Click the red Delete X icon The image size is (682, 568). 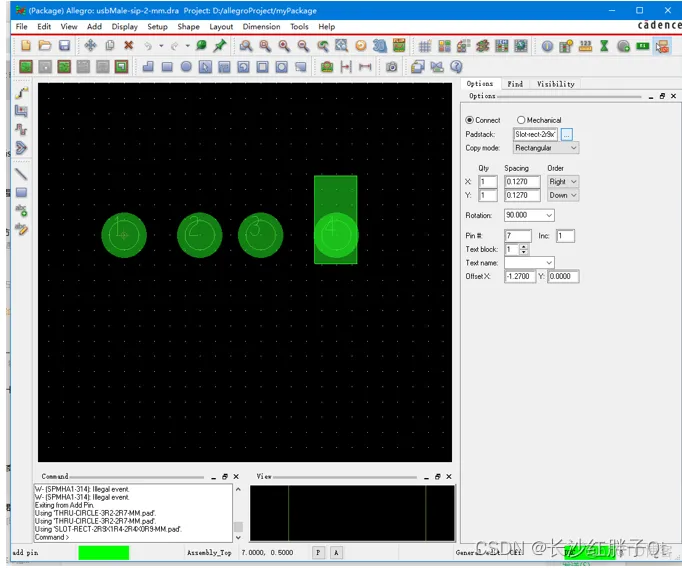click(128, 46)
